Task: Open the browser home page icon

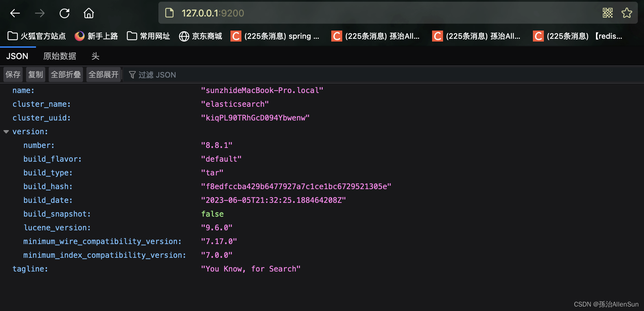Action: 89,13
